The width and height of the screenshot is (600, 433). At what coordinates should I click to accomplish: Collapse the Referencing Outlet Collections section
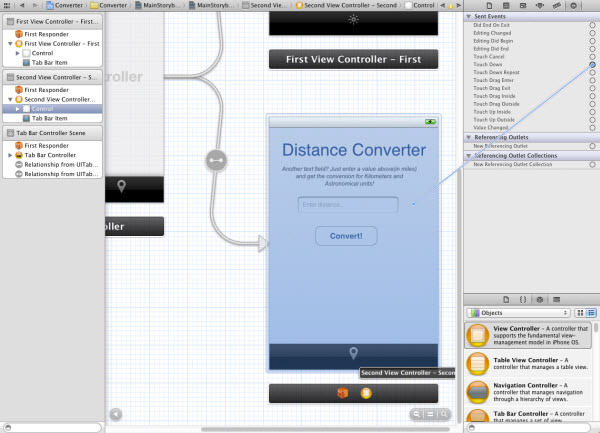tap(469, 156)
